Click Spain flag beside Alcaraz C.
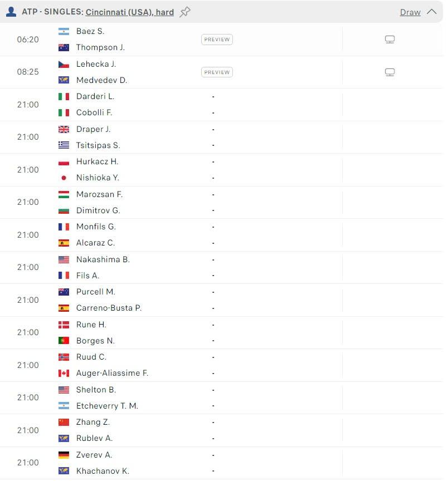Viewport: 448px width, 481px height. 64,243
